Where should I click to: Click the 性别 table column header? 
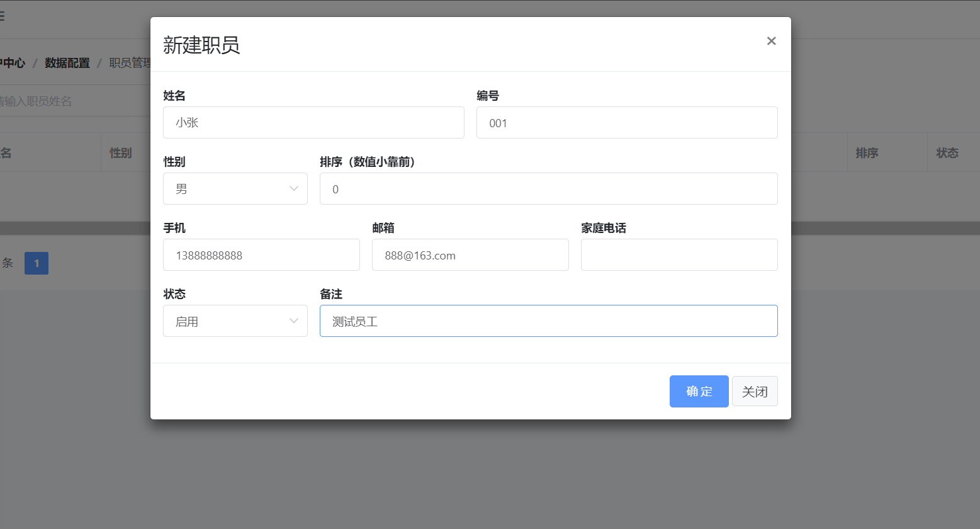pyautogui.click(x=121, y=153)
